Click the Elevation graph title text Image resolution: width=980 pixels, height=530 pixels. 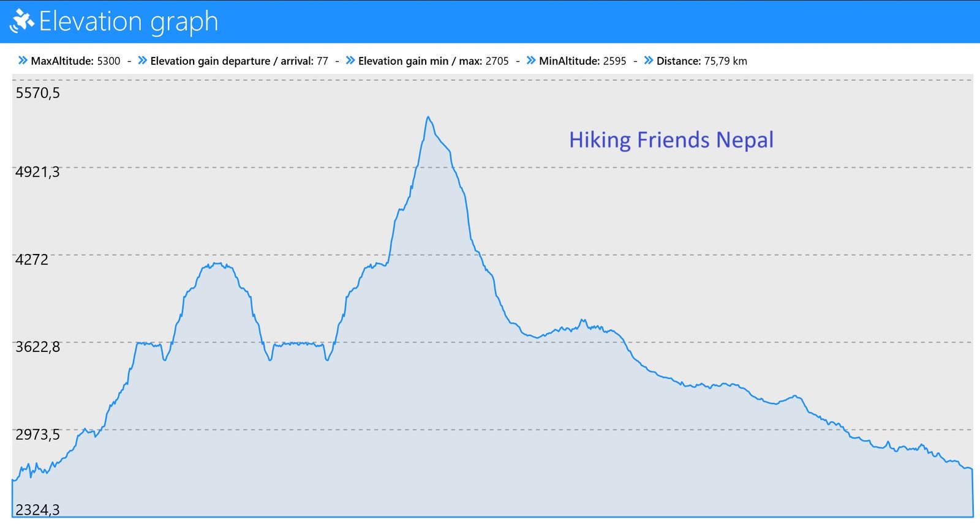coord(129,21)
